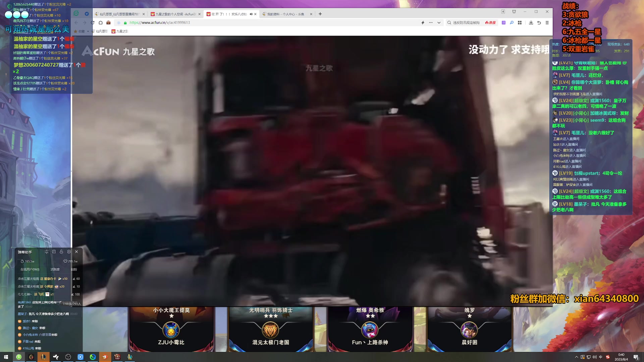Click the lightning speed mode icon
The width and height of the screenshot is (644, 362).
(423, 23)
